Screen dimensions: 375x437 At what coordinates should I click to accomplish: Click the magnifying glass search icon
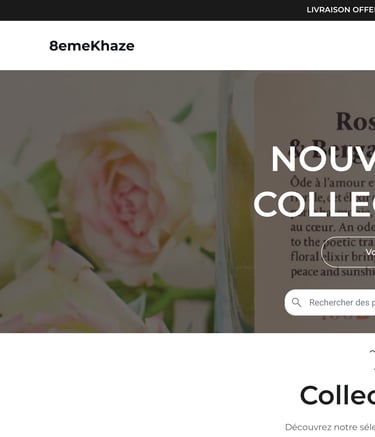[x=296, y=302]
